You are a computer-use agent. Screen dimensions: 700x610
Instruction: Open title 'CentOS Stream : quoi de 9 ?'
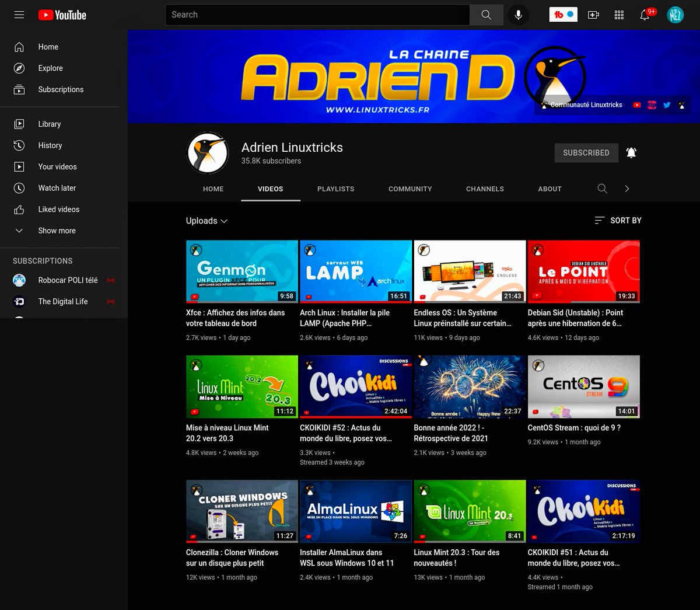tap(574, 428)
